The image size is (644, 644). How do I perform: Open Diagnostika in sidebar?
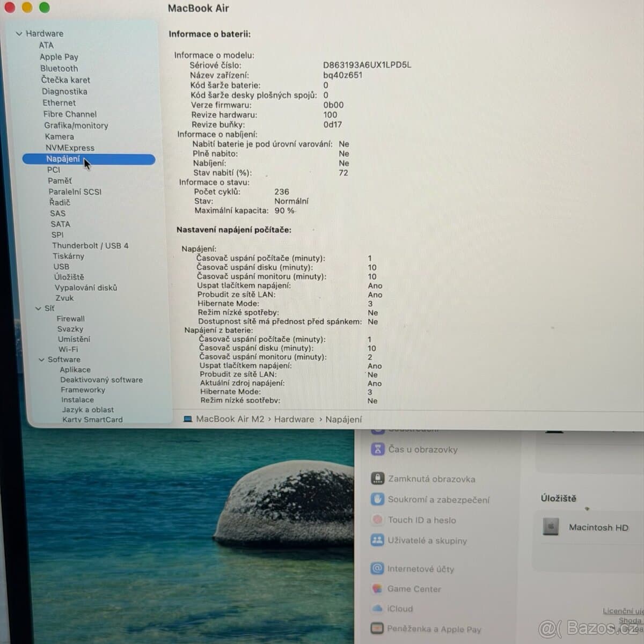coord(64,92)
